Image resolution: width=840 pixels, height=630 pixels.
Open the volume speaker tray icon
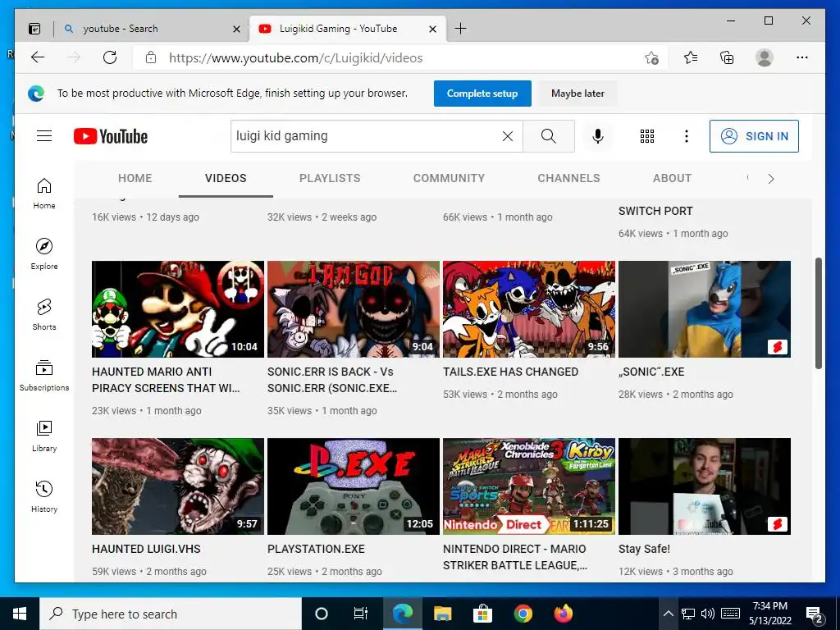708,614
